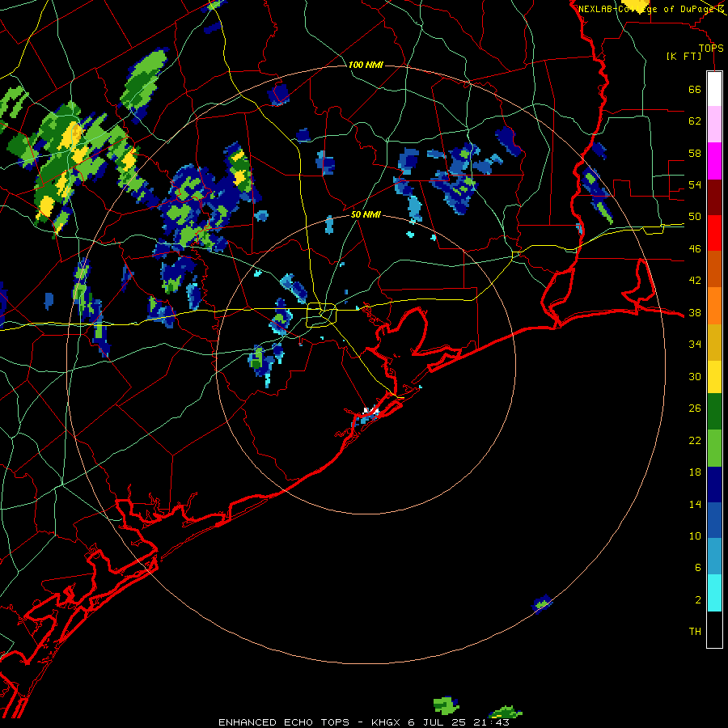Click the '54' legend label

coord(695,184)
